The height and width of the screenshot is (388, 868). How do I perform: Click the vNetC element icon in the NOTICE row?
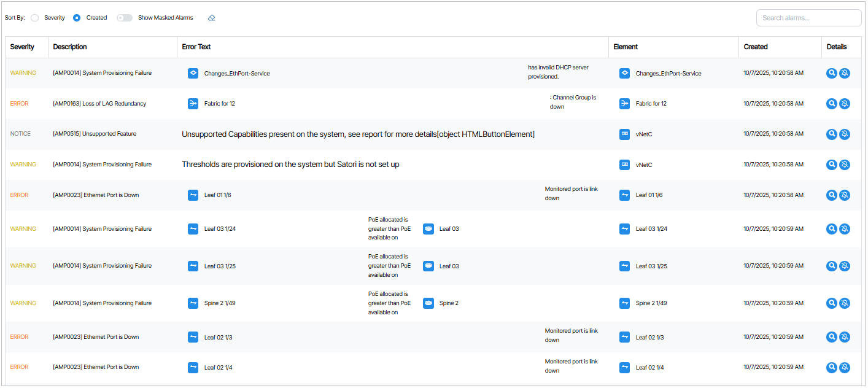[624, 134]
